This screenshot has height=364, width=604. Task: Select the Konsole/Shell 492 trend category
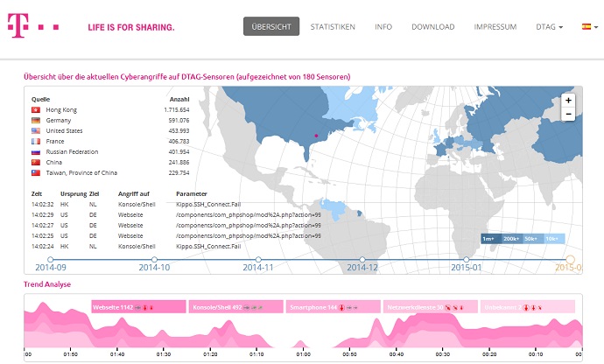tap(235, 307)
